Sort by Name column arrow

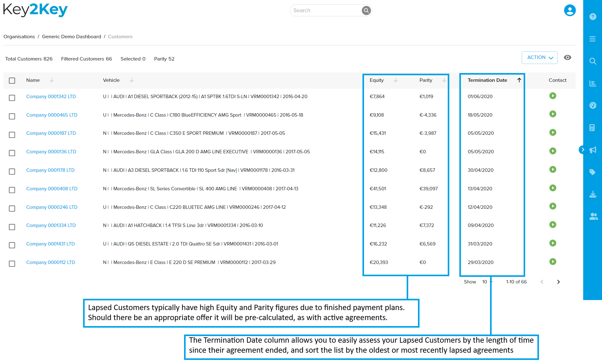click(x=52, y=80)
